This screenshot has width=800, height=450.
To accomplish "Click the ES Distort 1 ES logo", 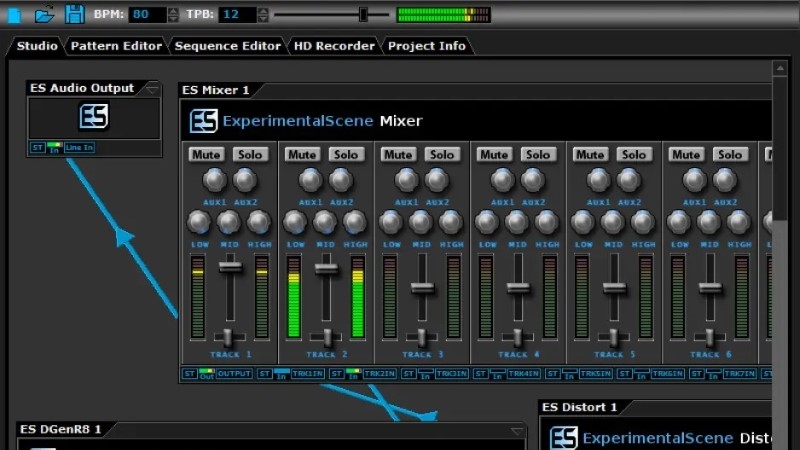I will pyautogui.click(x=564, y=438).
